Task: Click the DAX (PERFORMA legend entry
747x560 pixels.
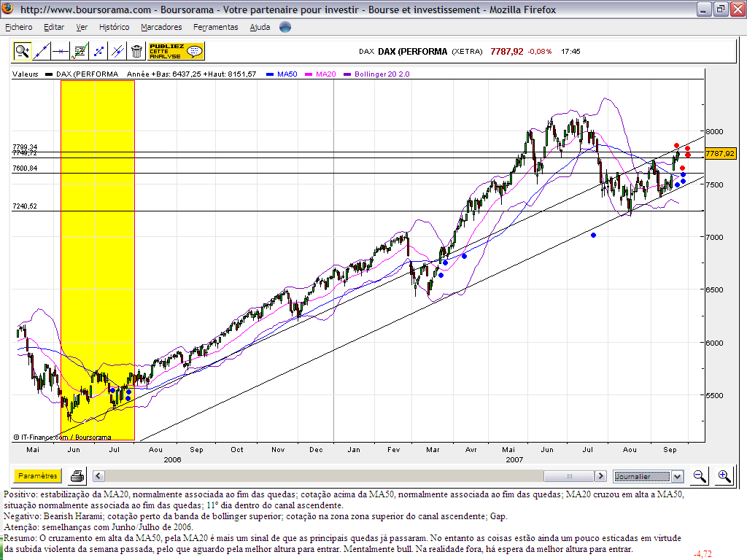Action: pos(88,74)
